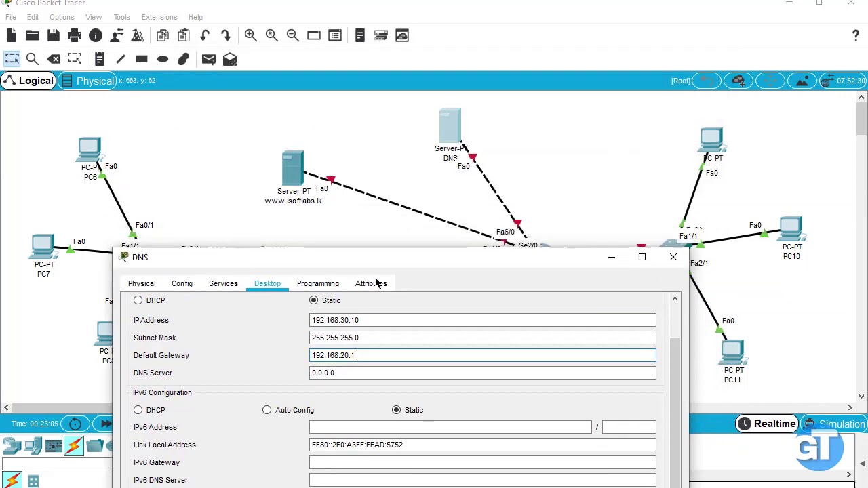Open Network Information icon
Image resolution: width=868 pixels, height=488 pixels.
coord(95,35)
